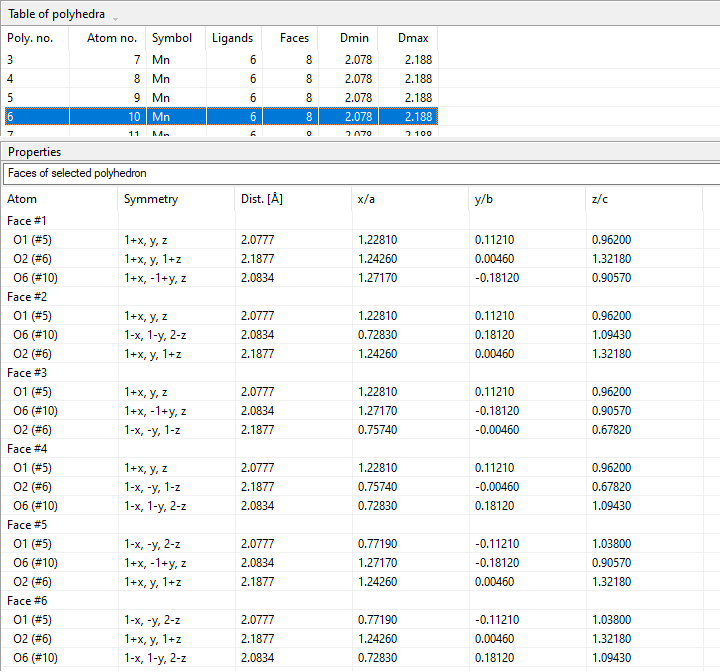Click the Symmetry column header in Properties

[151, 199]
